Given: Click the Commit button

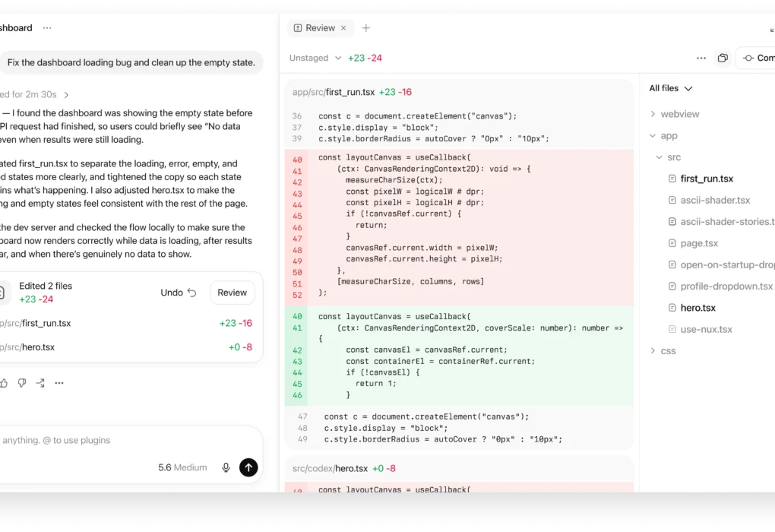Looking at the screenshot, I should click(756, 58).
